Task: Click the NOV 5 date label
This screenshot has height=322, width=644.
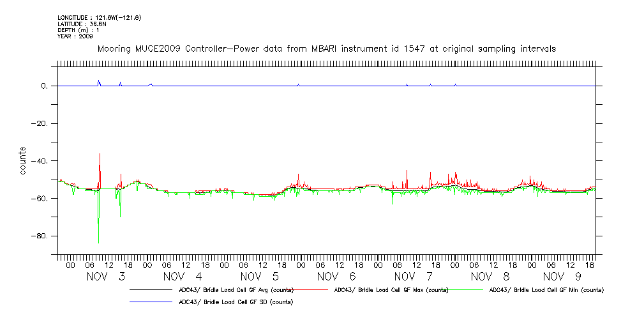Action: [260, 277]
